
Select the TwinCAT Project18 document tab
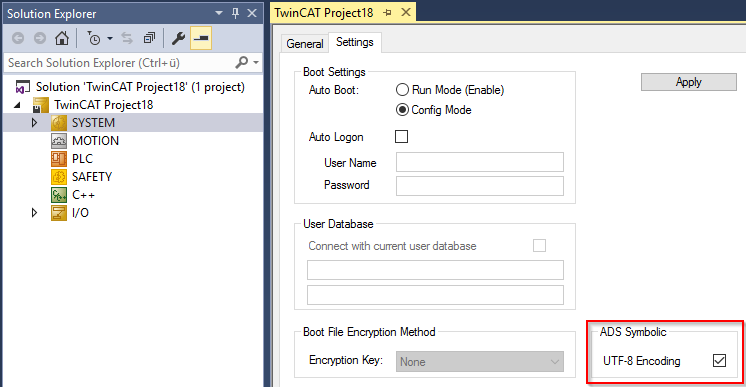click(x=324, y=13)
